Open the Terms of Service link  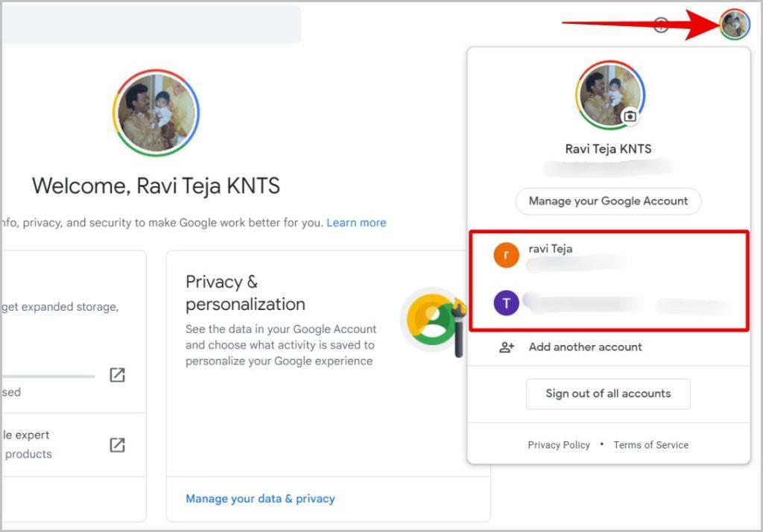coord(650,445)
